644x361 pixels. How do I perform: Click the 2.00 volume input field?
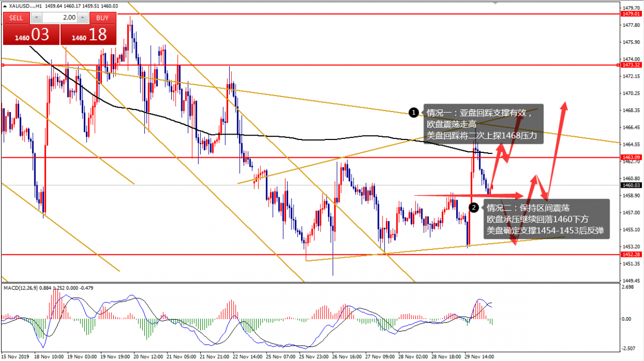point(60,17)
